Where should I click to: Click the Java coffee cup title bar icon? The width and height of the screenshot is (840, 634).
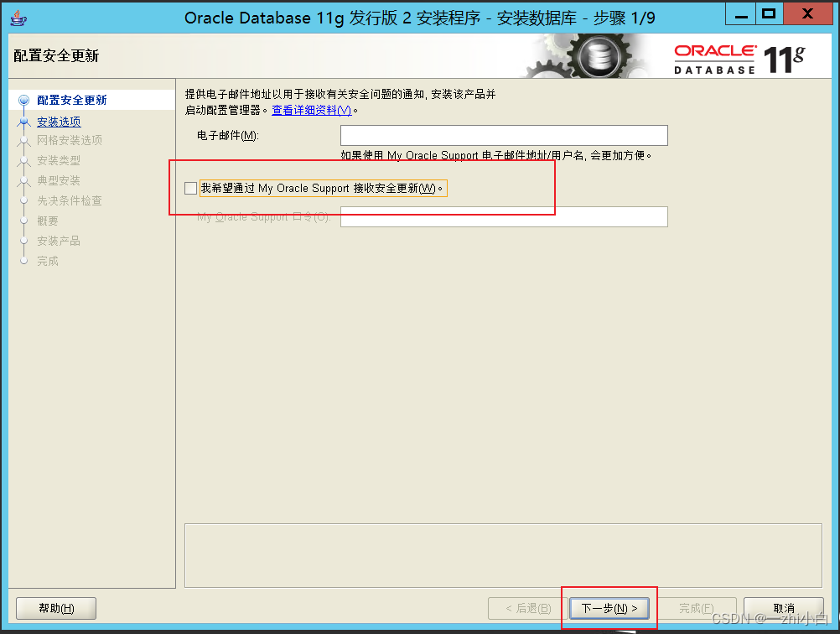[18, 17]
